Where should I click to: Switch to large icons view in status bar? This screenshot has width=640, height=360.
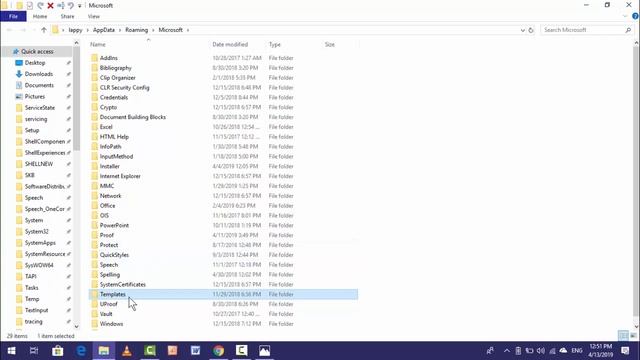[633, 336]
